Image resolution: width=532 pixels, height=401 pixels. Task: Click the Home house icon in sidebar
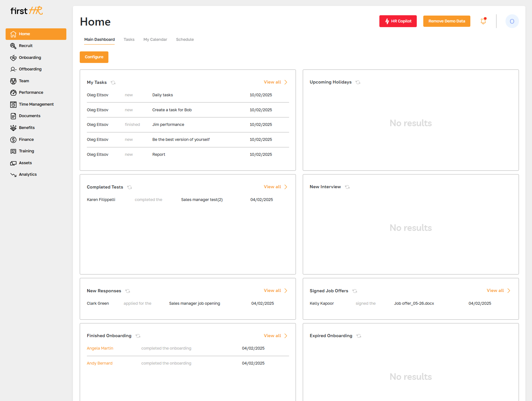(x=13, y=34)
